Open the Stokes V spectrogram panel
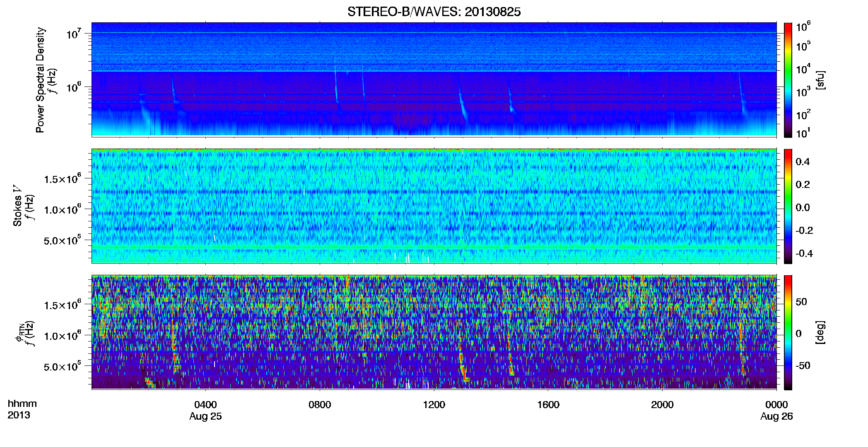Image resolution: width=868 pixels, height=447 pixels. pos(434,206)
